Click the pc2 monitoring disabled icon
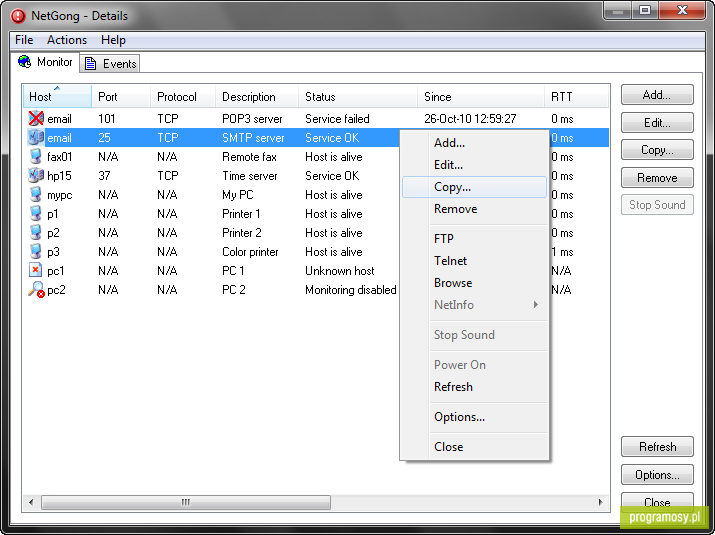Image resolution: width=715 pixels, height=535 pixels. pyautogui.click(x=36, y=289)
